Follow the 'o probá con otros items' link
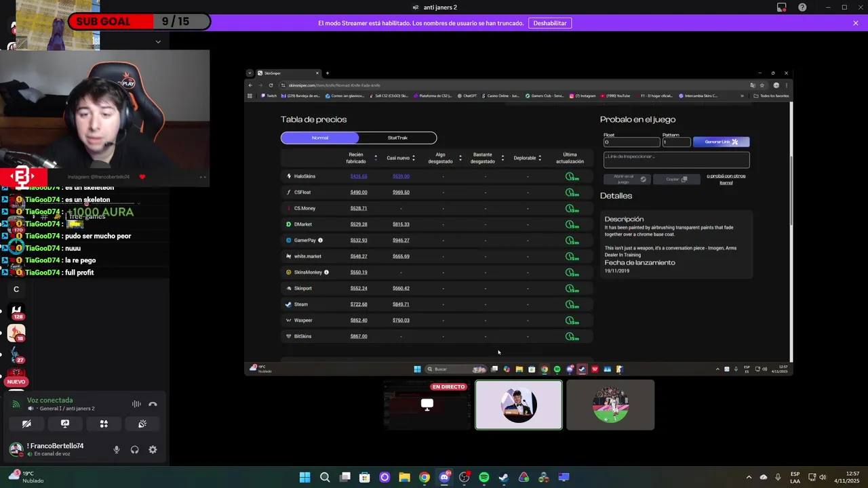 click(x=726, y=180)
